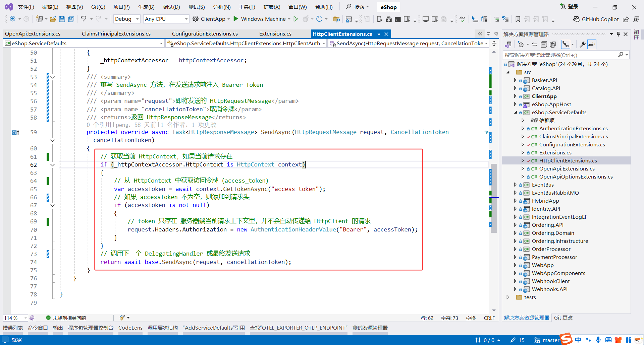
Task: Click the microphone icon in IME bar
Action: click(x=598, y=340)
